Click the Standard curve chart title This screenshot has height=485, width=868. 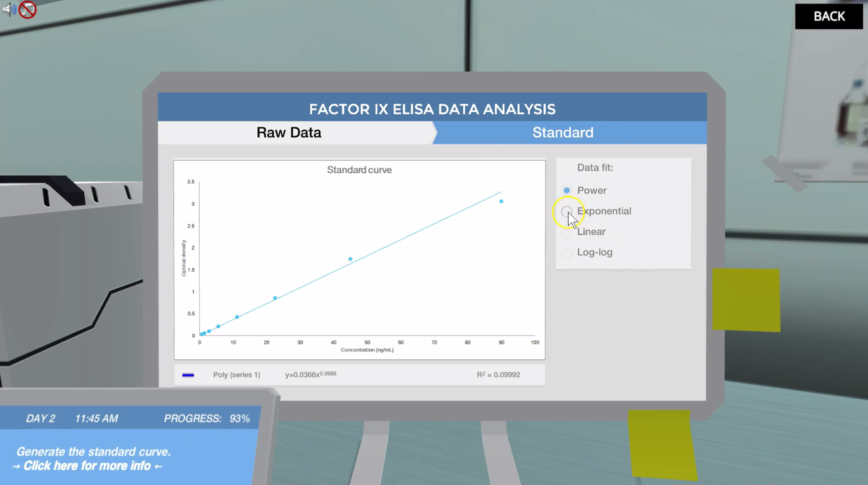(359, 170)
